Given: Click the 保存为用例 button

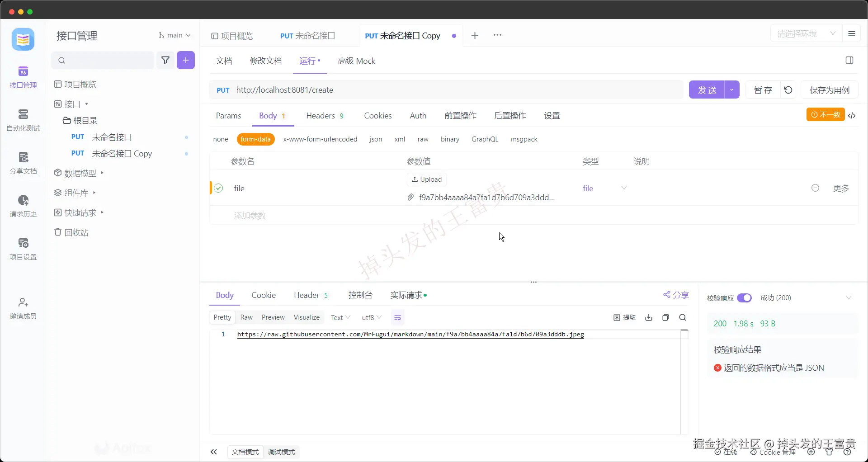Looking at the screenshot, I should 830,90.
